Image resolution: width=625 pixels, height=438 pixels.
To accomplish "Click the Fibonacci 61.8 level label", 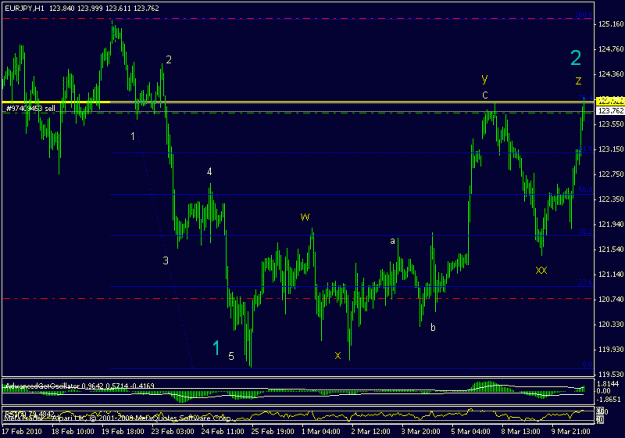I will tap(586, 149).
